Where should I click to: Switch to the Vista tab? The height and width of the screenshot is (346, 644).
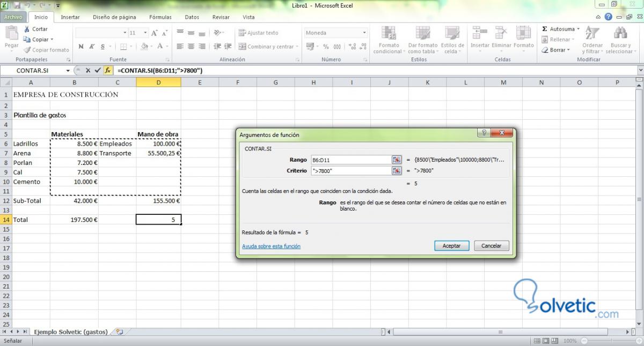(x=248, y=17)
